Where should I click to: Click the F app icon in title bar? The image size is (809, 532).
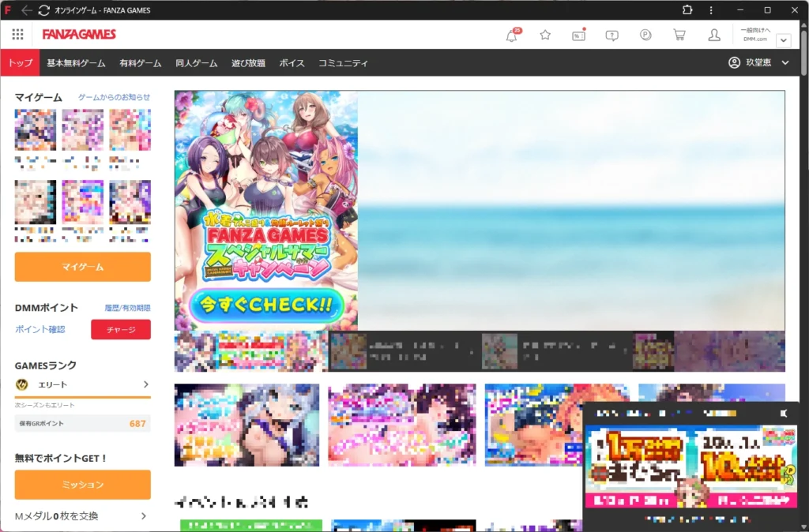point(8,9)
